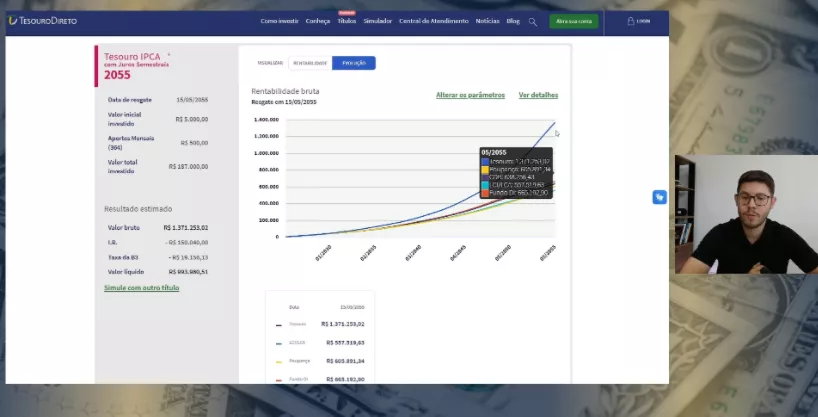Click the Login button with padlock
Image resolution: width=818 pixels, height=417 pixels.
tap(639, 21)
